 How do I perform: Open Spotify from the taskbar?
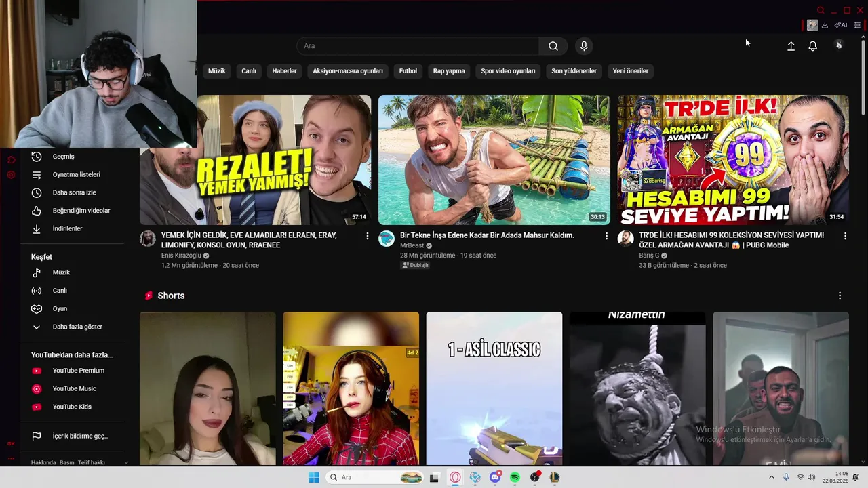tap(515, 477)
